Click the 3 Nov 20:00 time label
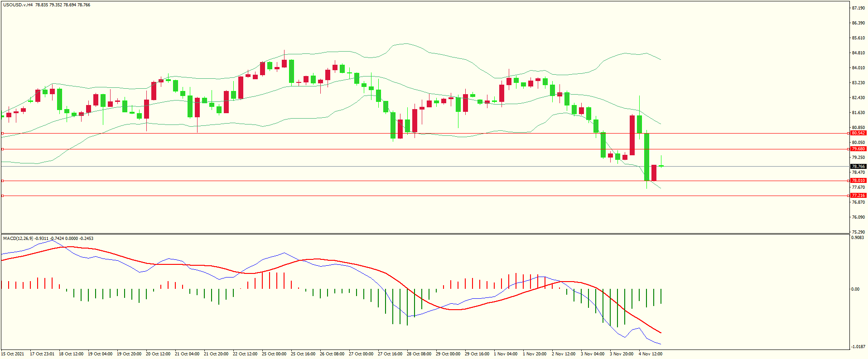Screen dimensions: 868x359 click(622, 354)
